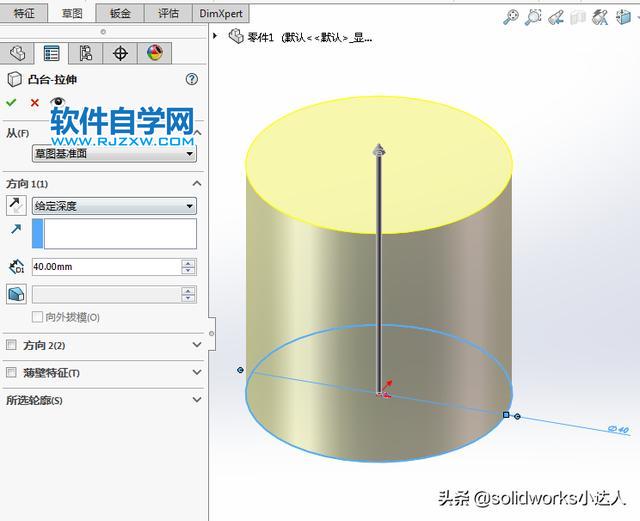640x521 pixels.
Task: Click the direction of extrusion arrow icon
Action: [x=16, y=229]
